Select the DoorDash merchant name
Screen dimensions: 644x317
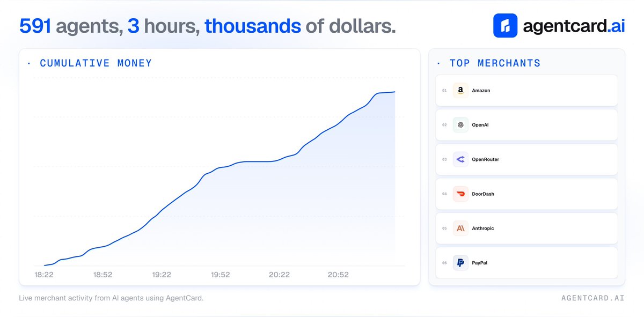pyautogui.click(x=483, y=194)
